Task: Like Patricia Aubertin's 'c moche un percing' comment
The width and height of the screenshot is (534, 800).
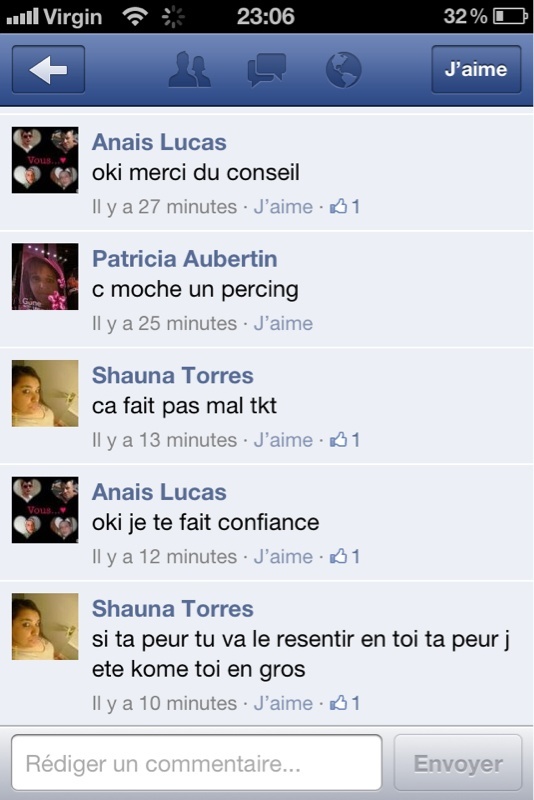Action: click(283, 323)
